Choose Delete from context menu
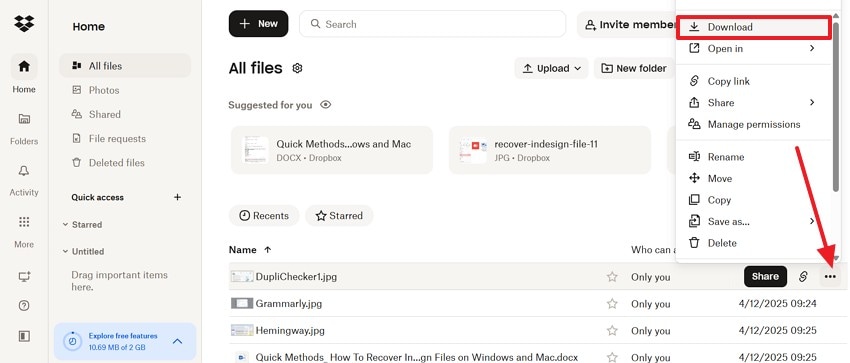This screenshot has height=363, width=850. (x=754, y=243)
